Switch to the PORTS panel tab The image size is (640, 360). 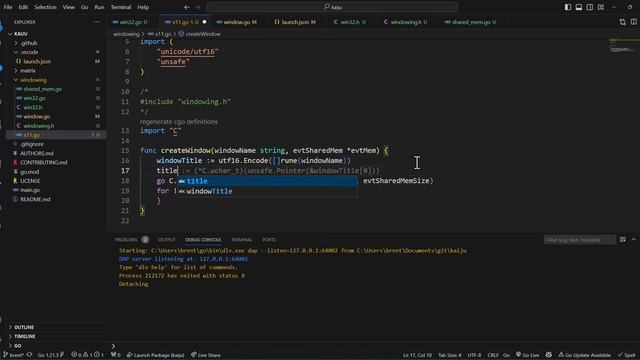click(269, 240)
